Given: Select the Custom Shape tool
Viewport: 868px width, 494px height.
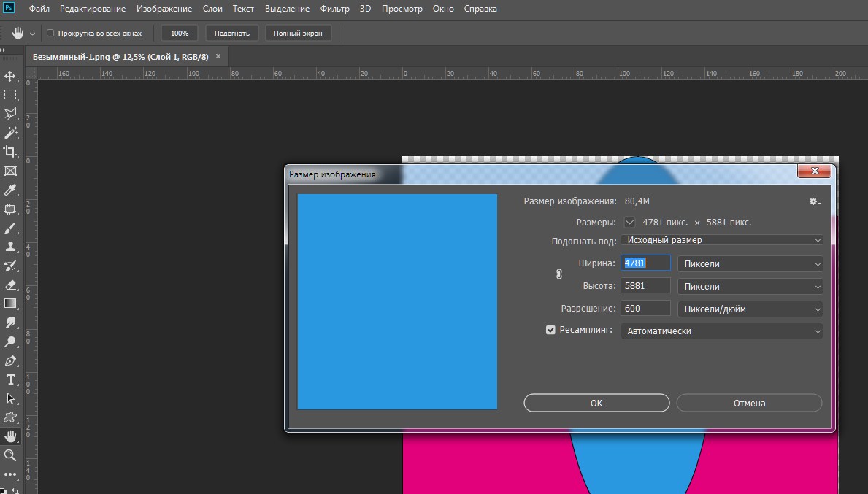Looking at the screenshot, I should coord(10,417).
